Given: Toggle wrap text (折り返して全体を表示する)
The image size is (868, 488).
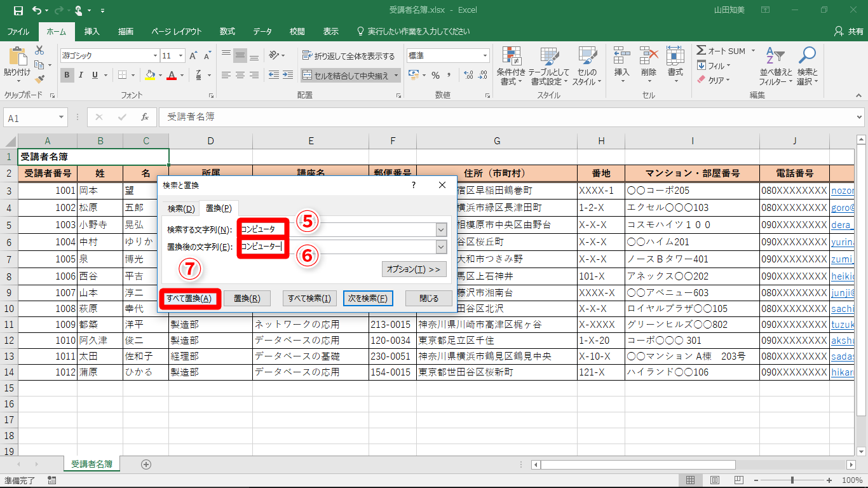Looking at the screenshot, I should [x=348, y=56].
